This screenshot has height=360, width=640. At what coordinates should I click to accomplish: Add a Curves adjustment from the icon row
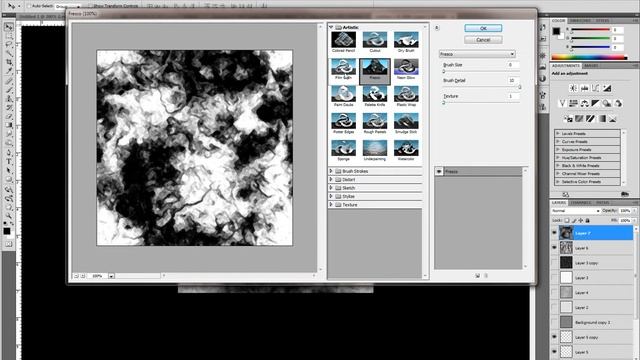point(596,88)
